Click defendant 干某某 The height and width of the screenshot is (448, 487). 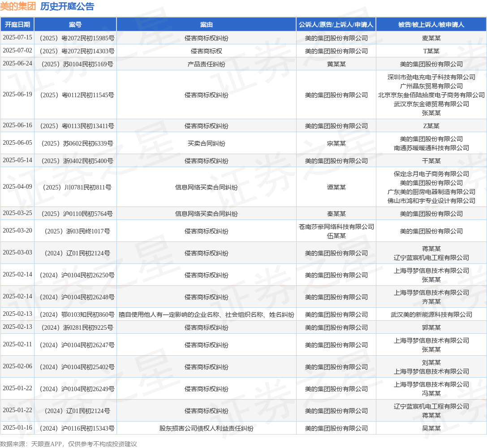pyautogui.click(x=431, y=161)
